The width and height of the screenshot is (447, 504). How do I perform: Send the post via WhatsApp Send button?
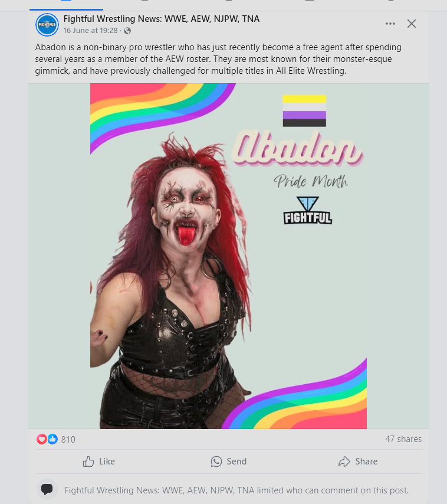pyautogui.click(x=229, y=462)
